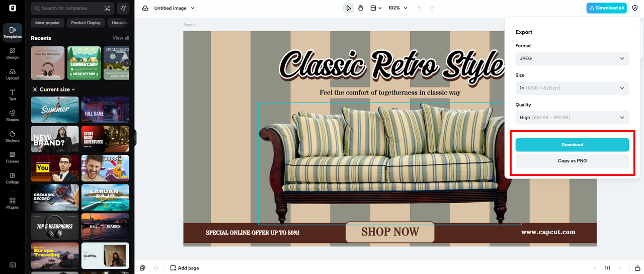Image resolution: width=644 pixels, height=274 pixels.
Task: Click the CapCut logo icon
Action: click(x=13, y=8)
